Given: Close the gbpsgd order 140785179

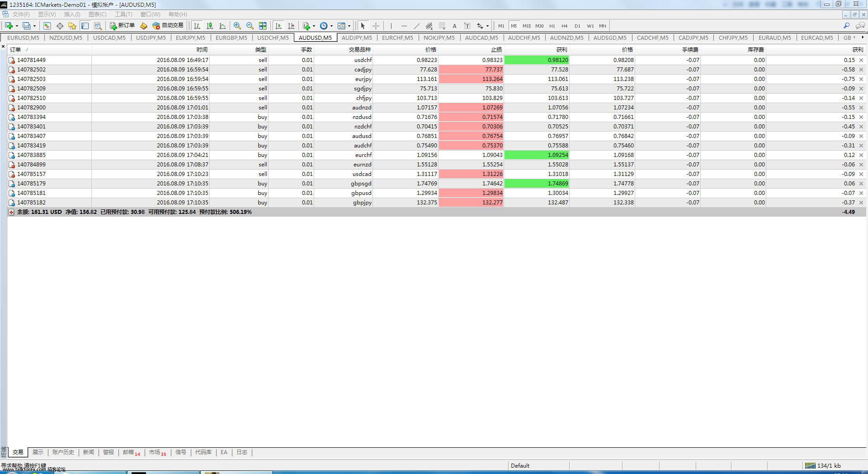Looking at the screenshot, I should pos(861,184).
